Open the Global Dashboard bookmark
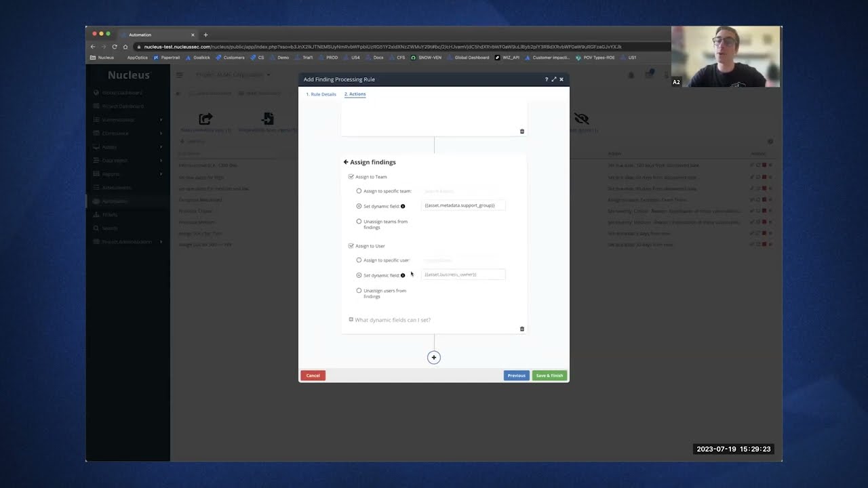This screenshot has height=488, width=868. point(469,58)
